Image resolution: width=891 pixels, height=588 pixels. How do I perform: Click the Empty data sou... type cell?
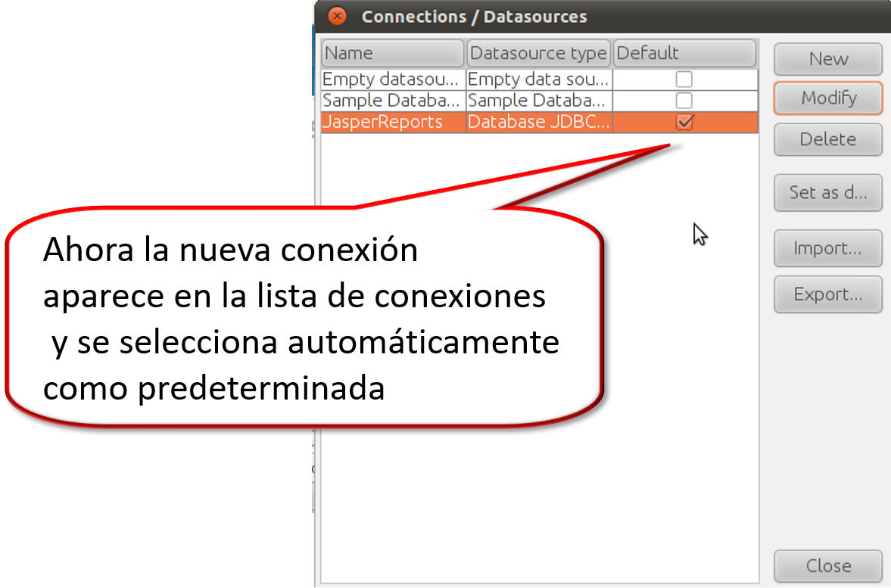point(539,79)
